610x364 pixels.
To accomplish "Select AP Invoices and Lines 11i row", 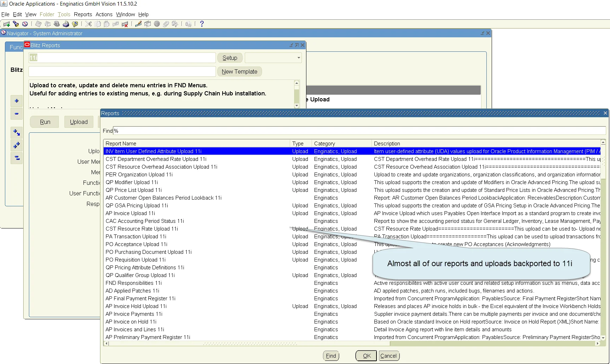I will 352,330.
